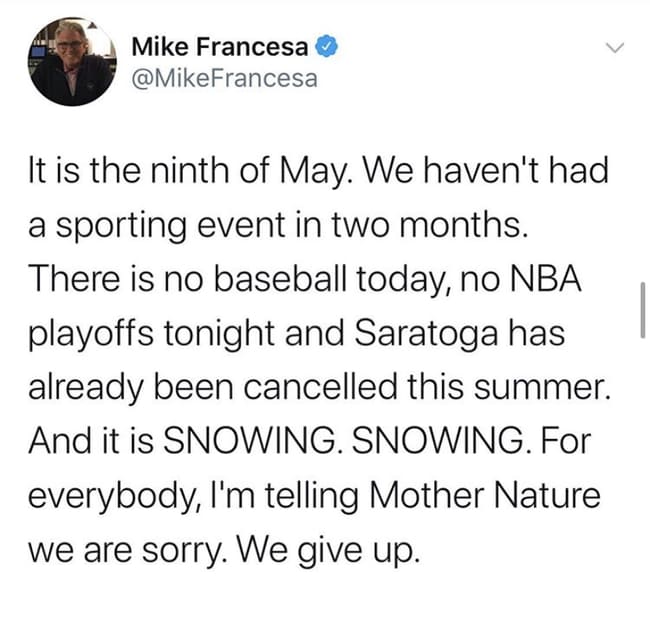Click the word 'Saratoga' in the tweet
650x626 pixels.
(x=426, y=333)
